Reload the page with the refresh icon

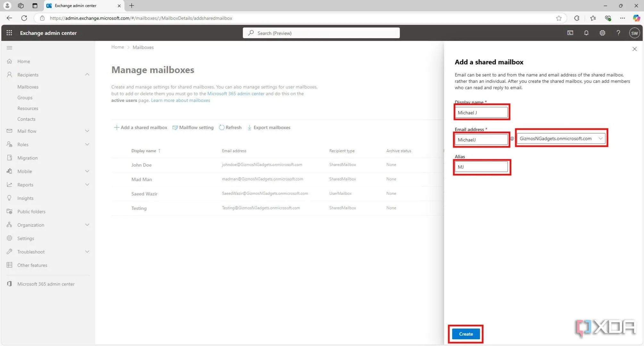pos(24,18)
